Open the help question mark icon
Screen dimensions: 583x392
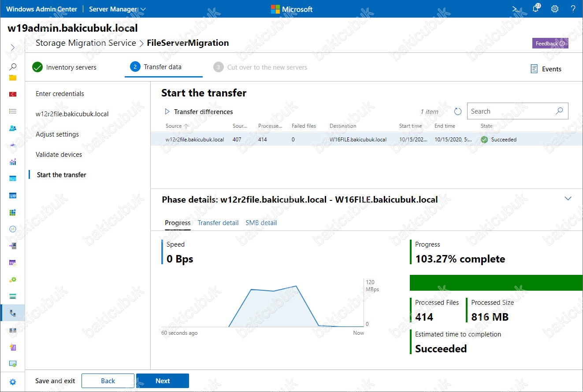[x=573, y=9]
